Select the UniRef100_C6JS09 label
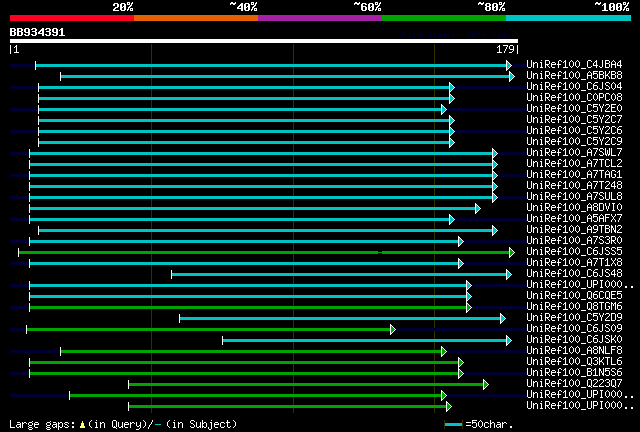The height and width of the screenshot is (432, 640). tap(574, 329)
